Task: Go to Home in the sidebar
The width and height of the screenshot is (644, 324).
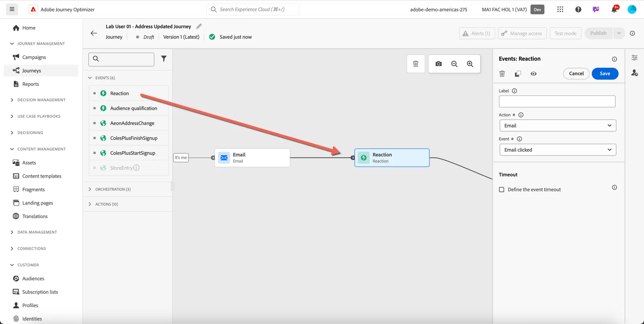Action: coord(41,28)
